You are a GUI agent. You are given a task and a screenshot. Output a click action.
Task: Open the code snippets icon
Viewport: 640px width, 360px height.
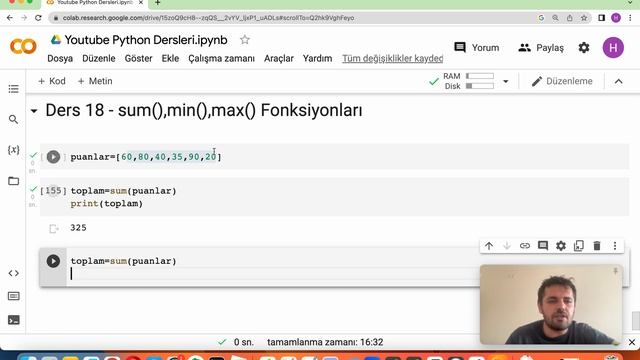[13, 273]
